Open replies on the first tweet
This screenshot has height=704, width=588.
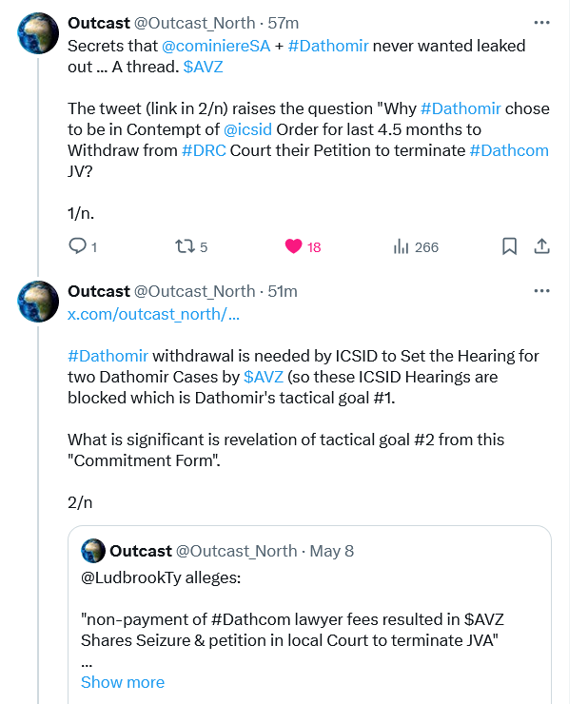click(82, 246)
